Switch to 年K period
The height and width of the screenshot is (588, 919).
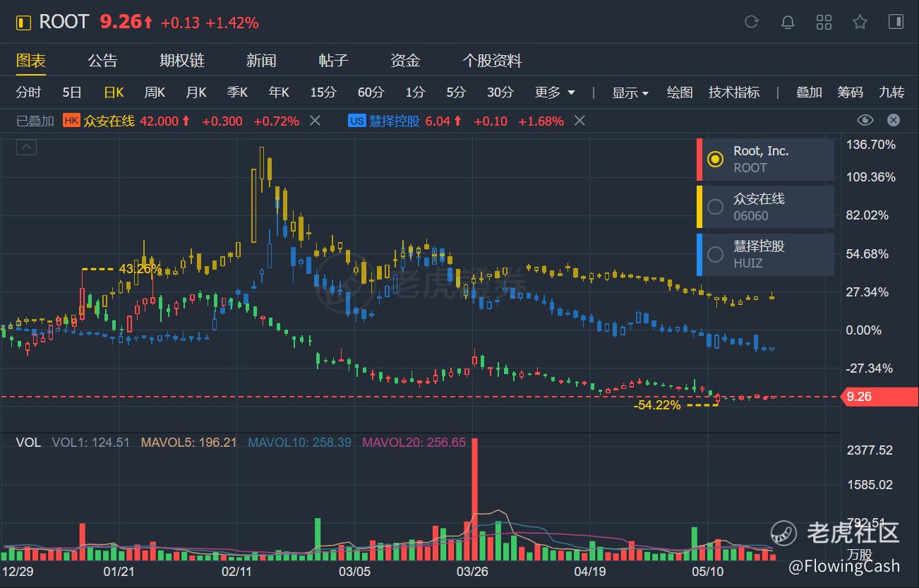click(x=279, y=92)
